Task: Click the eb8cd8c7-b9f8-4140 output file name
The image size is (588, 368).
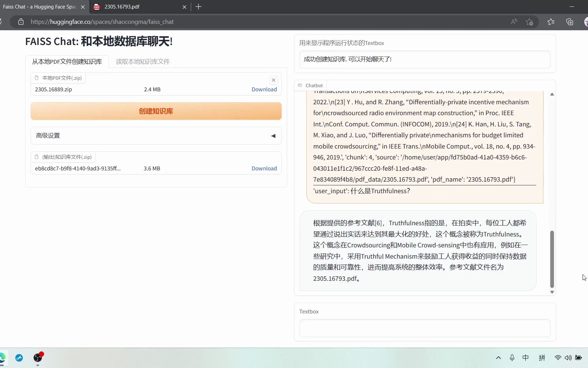Action: pos(78,168)
